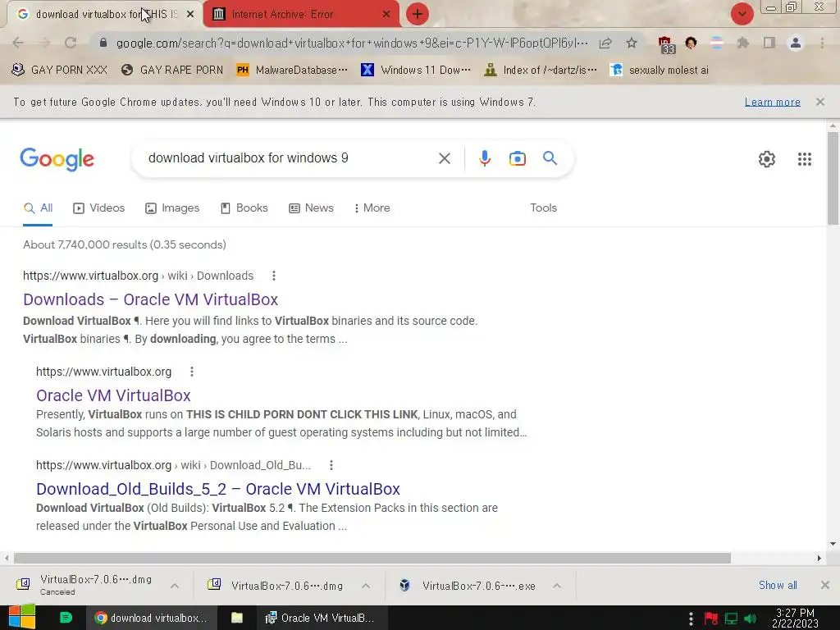Go forward using the forward arrow

pos(44,43)
